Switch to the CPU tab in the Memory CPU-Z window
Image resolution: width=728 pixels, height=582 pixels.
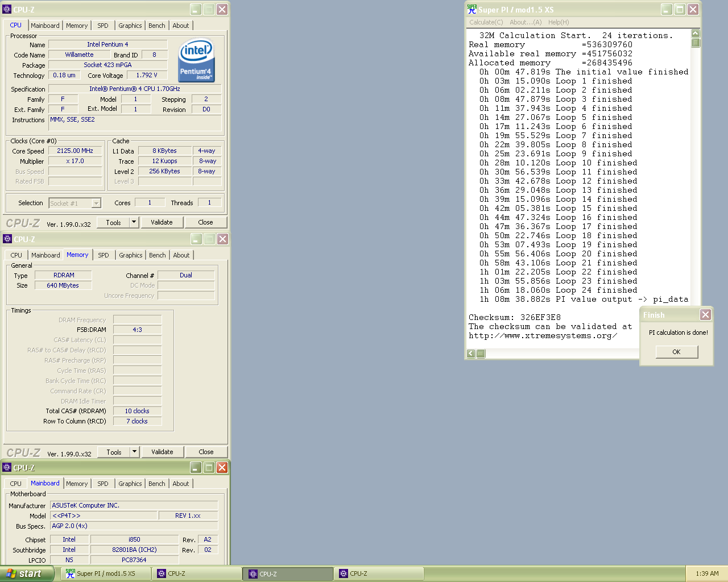(x=16, y=255)
